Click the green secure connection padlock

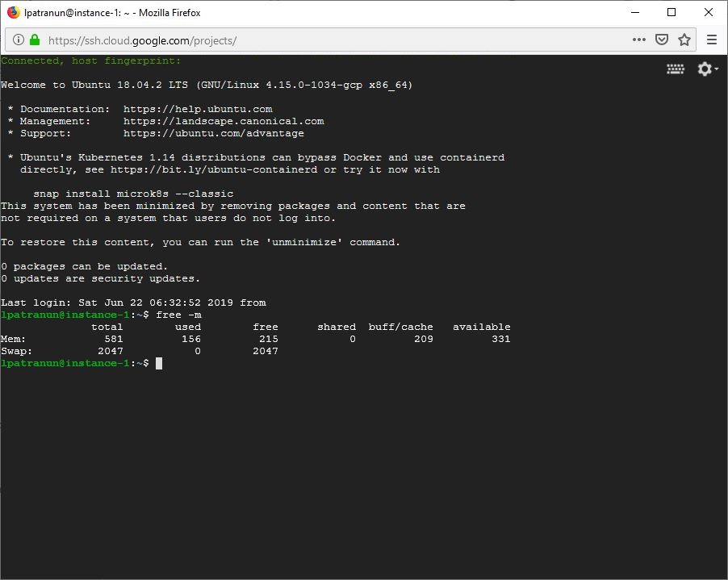[x=35, y=40]
